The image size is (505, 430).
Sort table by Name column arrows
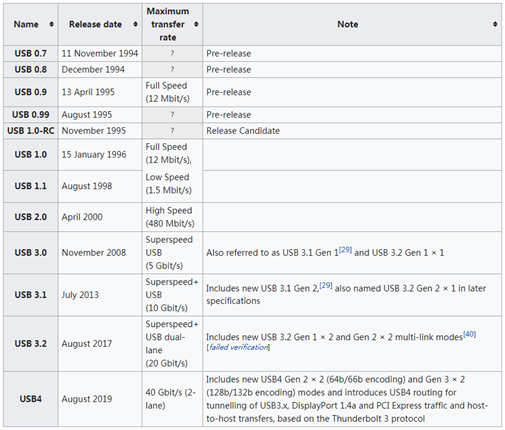[51, 24]
